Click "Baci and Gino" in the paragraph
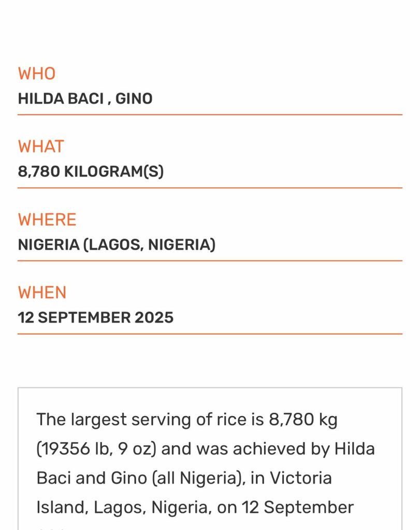 91,477
